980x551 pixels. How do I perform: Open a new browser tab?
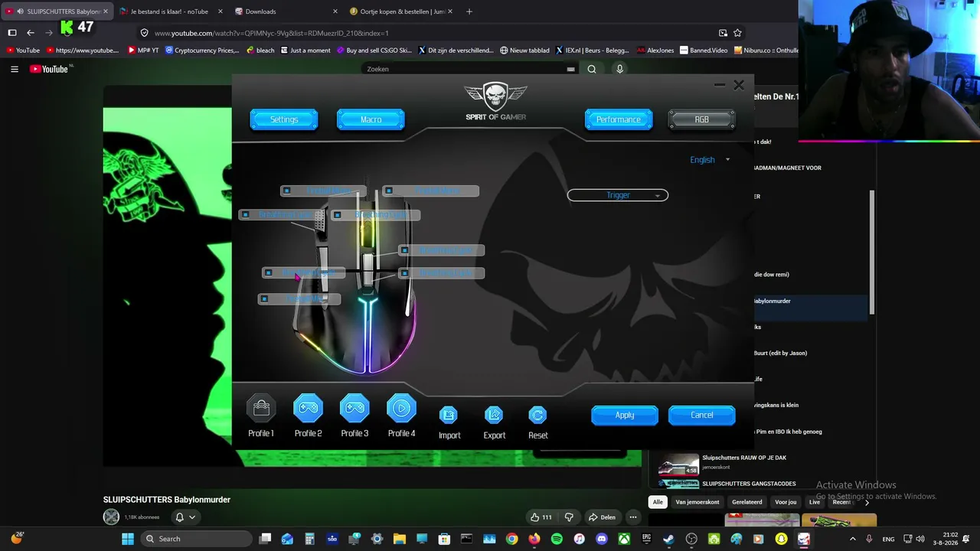(469, 11)
